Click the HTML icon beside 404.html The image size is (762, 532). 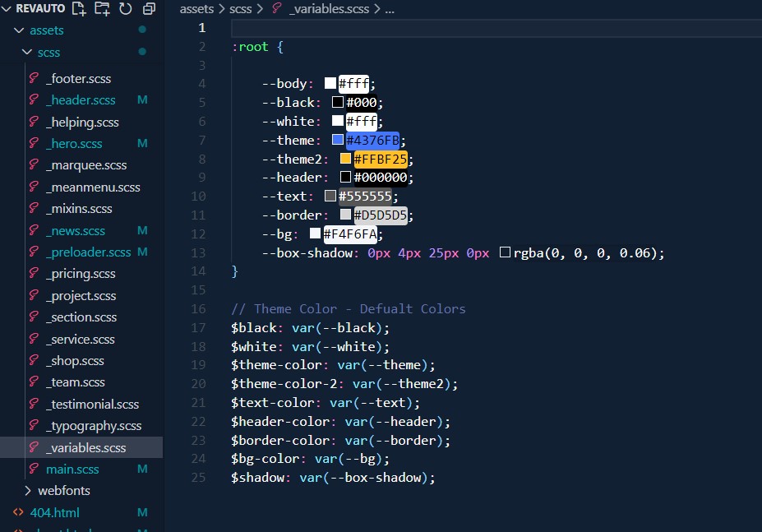[18, 512]
